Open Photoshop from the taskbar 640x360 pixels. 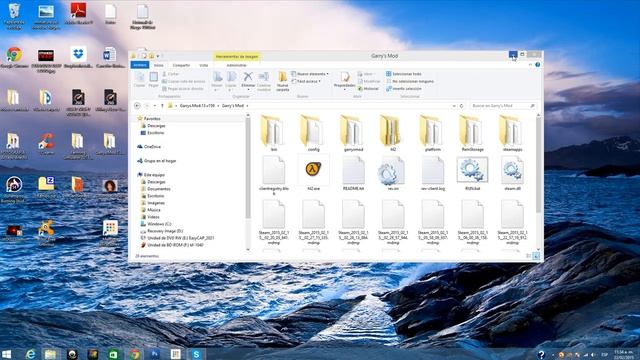[x=155, y=354]
